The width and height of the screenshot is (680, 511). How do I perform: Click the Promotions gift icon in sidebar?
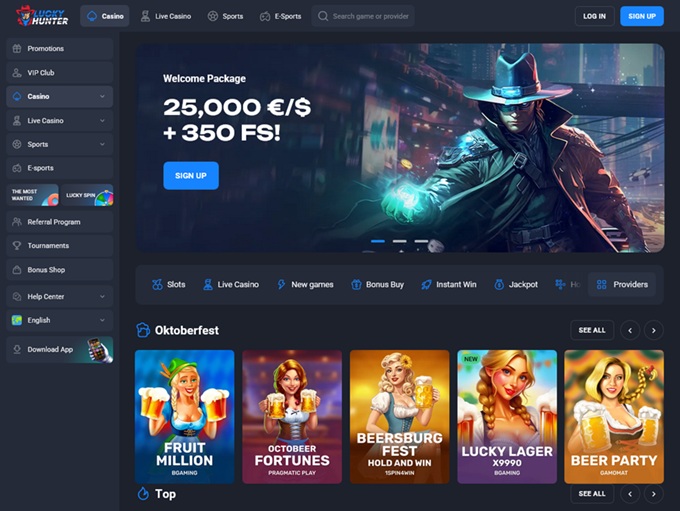point(17,48)
